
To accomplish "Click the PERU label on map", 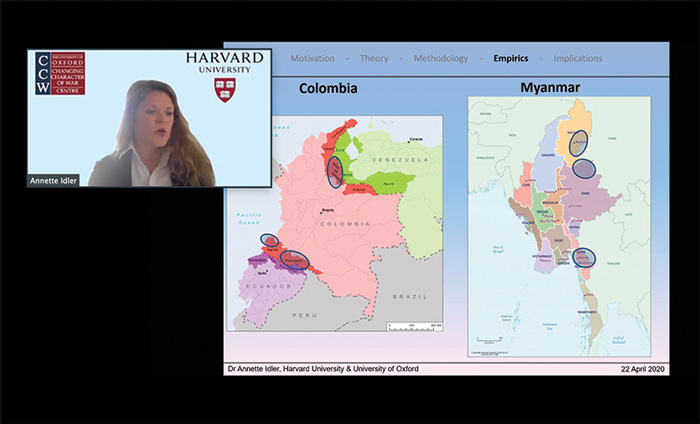I will click(x=304, y=315).
